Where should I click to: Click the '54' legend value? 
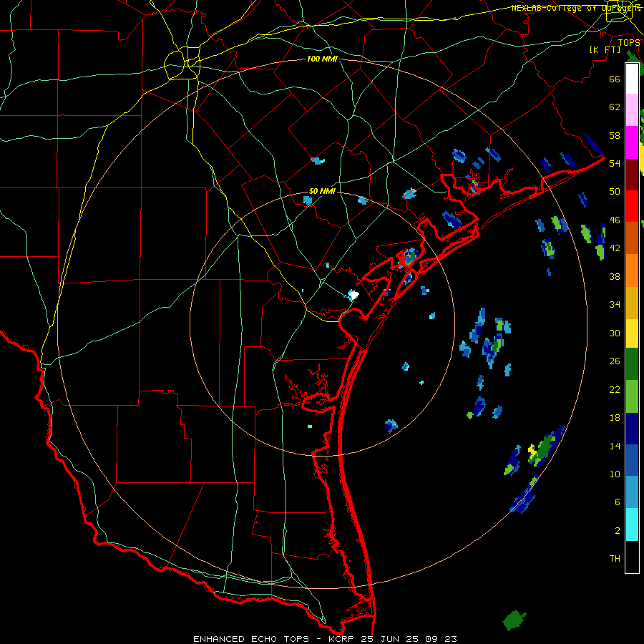(x=615, y=163)
